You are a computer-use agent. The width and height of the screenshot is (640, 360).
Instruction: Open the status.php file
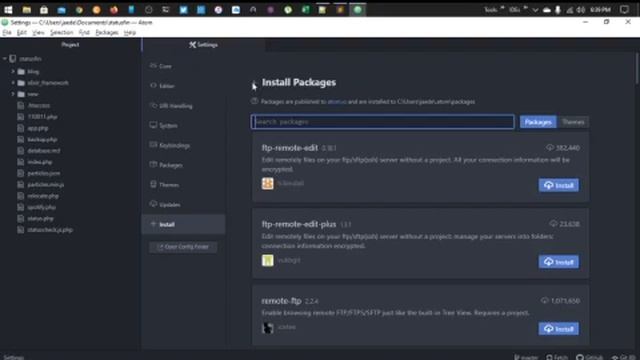[x=40, y=218]
